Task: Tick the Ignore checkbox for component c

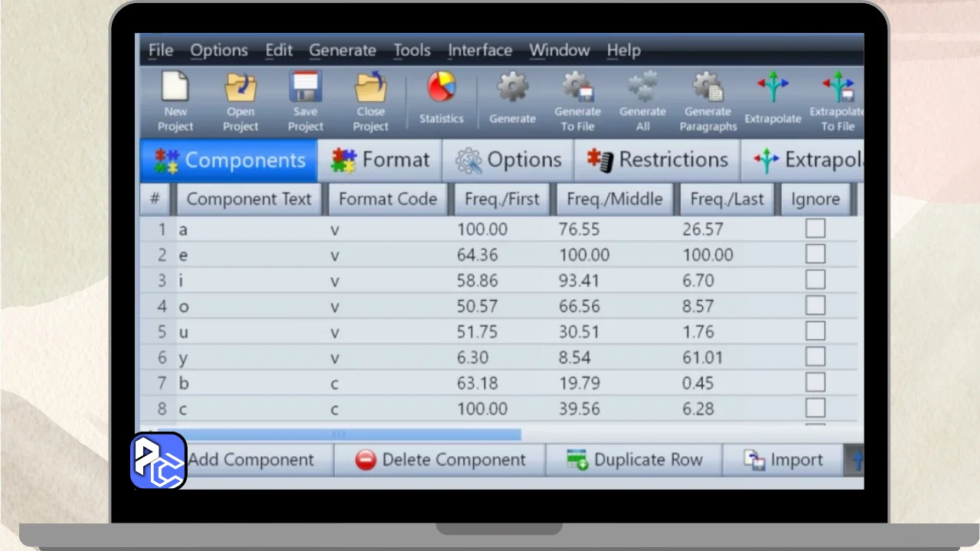Action: coord(815,408)
